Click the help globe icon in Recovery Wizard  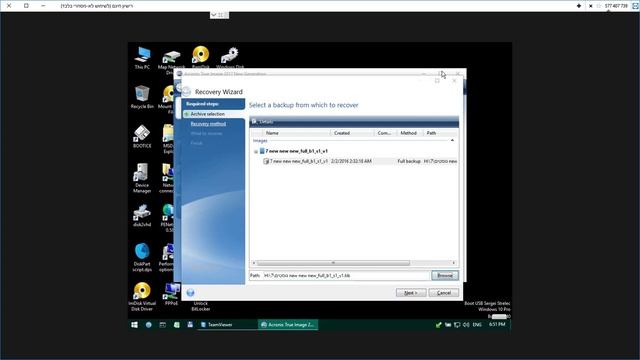190,292
